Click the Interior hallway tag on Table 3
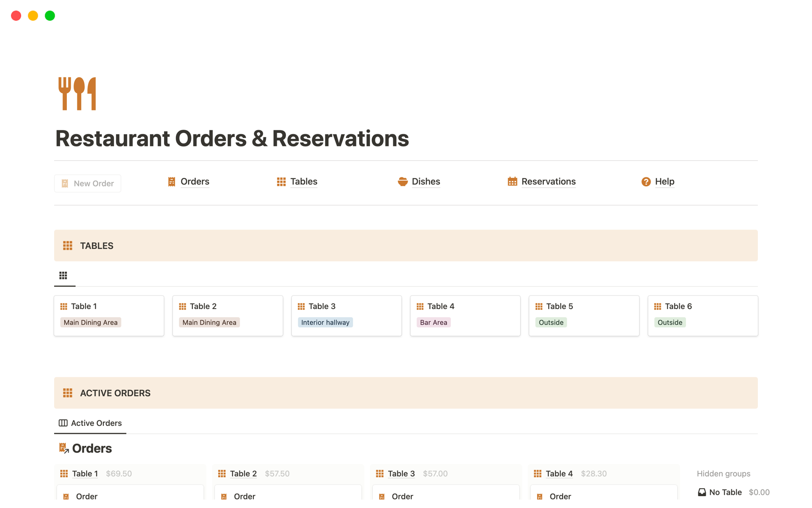 point(325,322)
